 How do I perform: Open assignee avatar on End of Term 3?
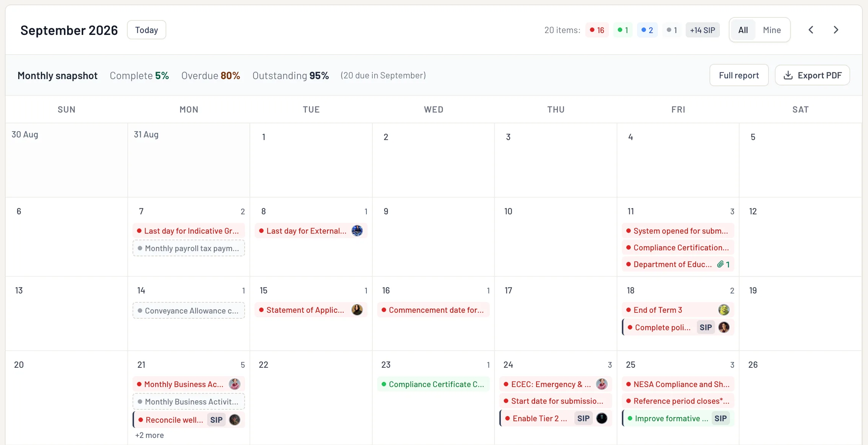click(724, 310)
